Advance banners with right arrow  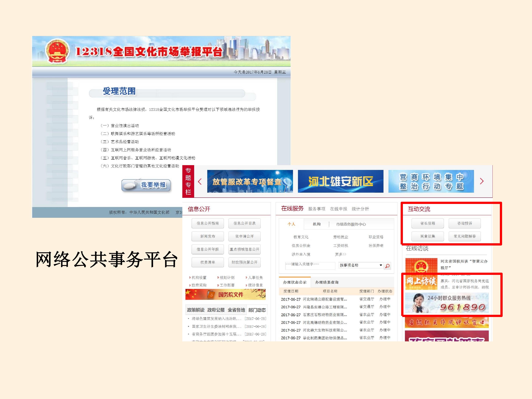(482, 181)
